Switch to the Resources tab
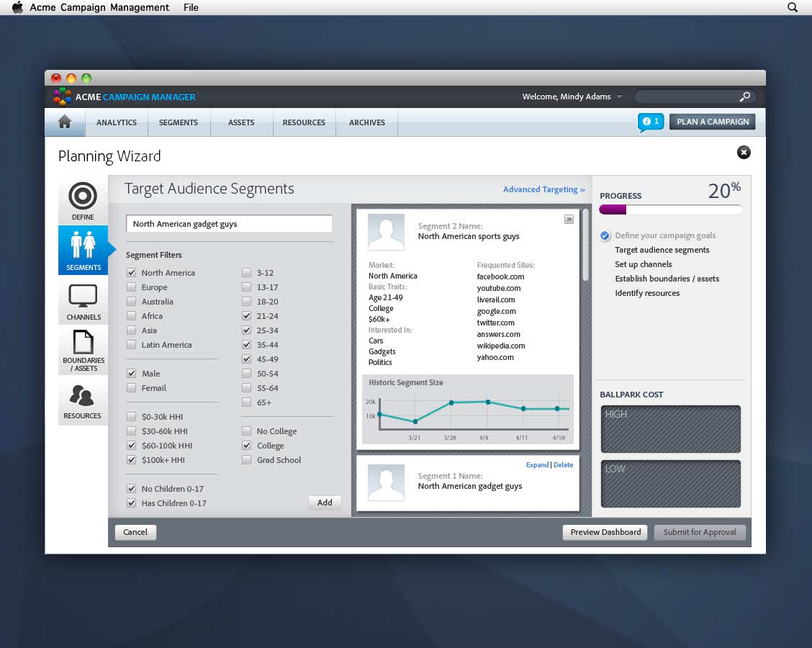The width and height of the screenshot is (812, 648). pyautogui.click(x=304, y=122)
